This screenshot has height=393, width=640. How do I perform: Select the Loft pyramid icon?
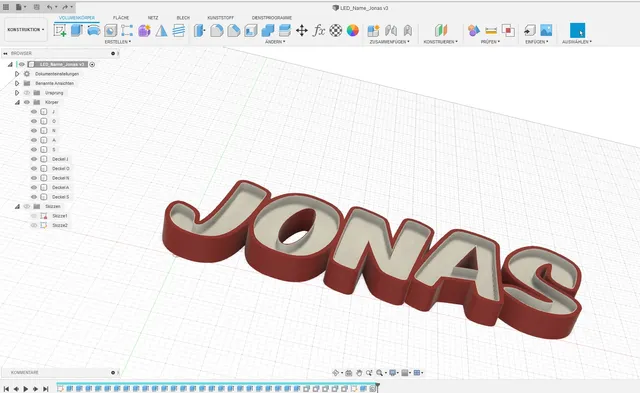[x=161, y=31]
